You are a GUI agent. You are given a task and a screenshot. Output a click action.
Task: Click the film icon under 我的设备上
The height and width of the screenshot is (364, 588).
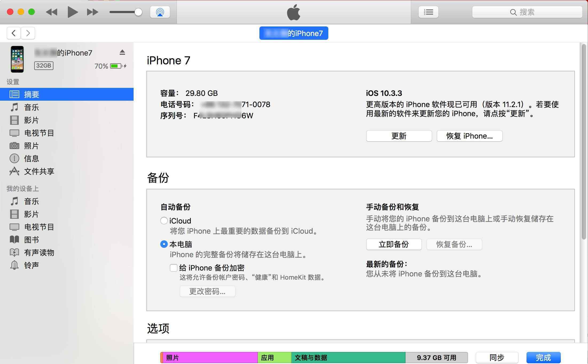(14, 214)
